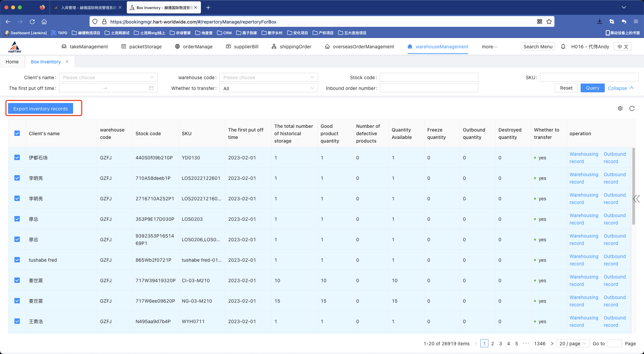
Task: Toggle the select-all checkbox in table header
Action: click(17, 133)
